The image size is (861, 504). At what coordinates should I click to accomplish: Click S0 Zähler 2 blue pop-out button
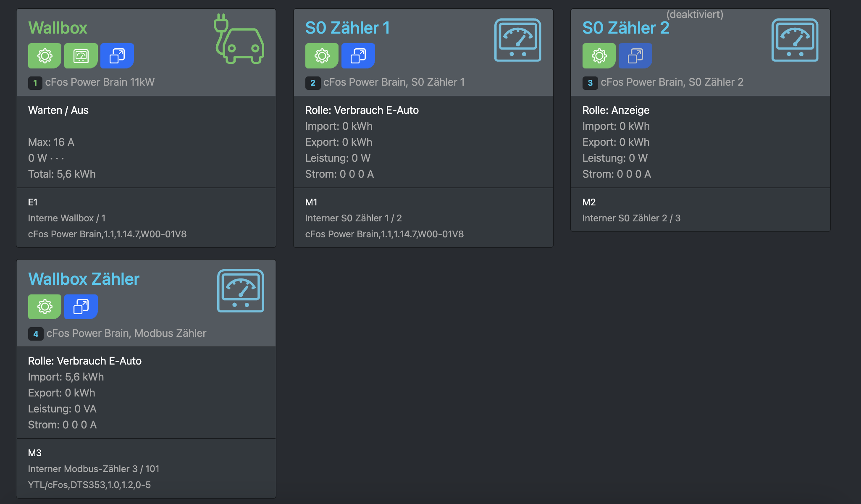[635, 56]
